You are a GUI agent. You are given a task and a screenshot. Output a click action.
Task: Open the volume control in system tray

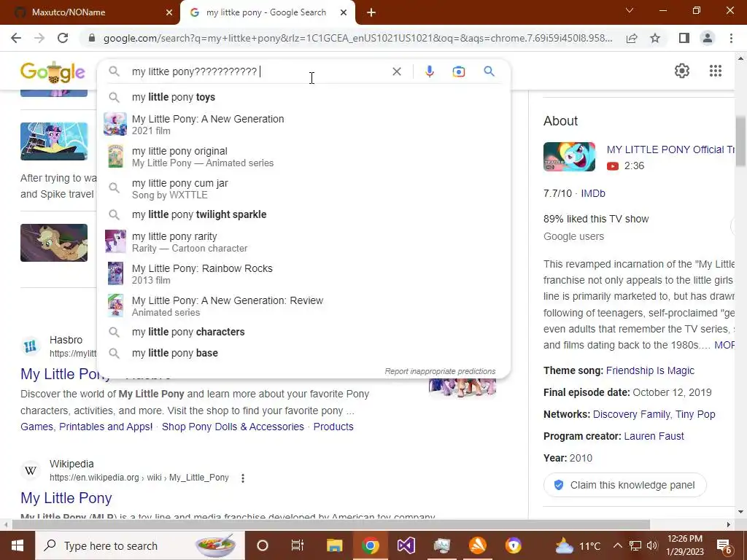tap(652, 545)
